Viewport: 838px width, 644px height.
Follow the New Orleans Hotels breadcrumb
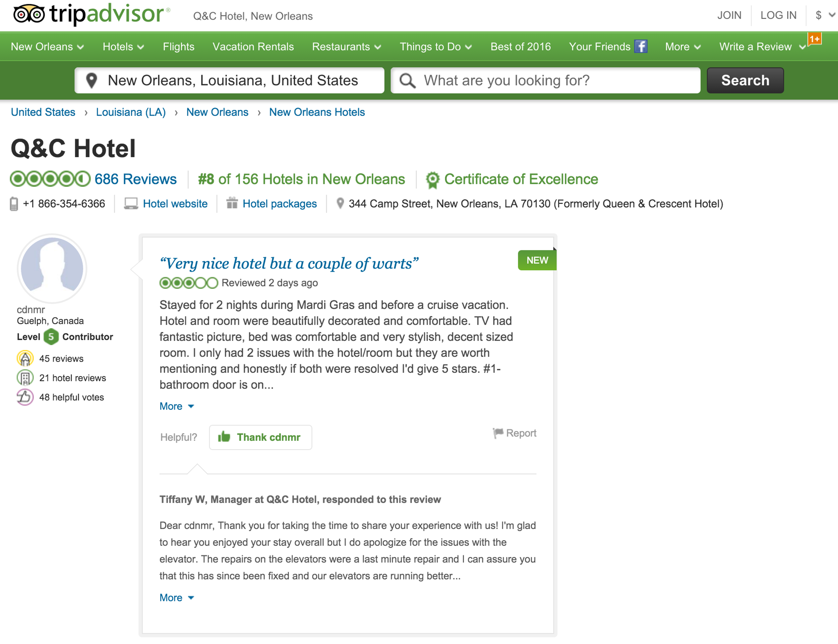pyautogui.click(x=317, y=112)
